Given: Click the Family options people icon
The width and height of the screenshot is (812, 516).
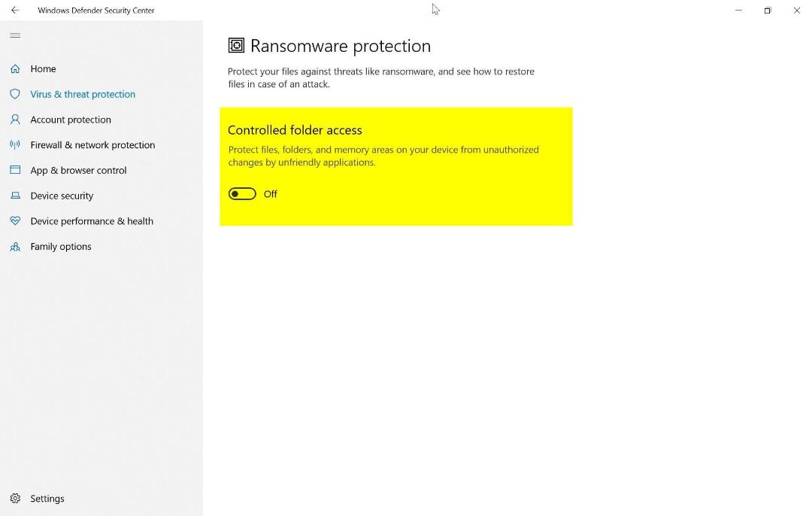Looking at the screenshot, I should 15,246.
